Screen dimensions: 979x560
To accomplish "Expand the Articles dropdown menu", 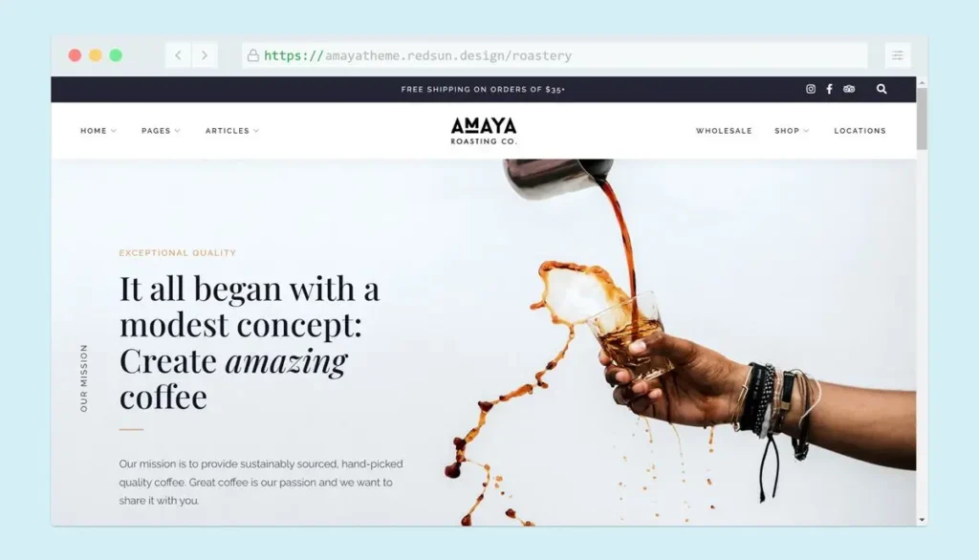I will coord(231,131).
